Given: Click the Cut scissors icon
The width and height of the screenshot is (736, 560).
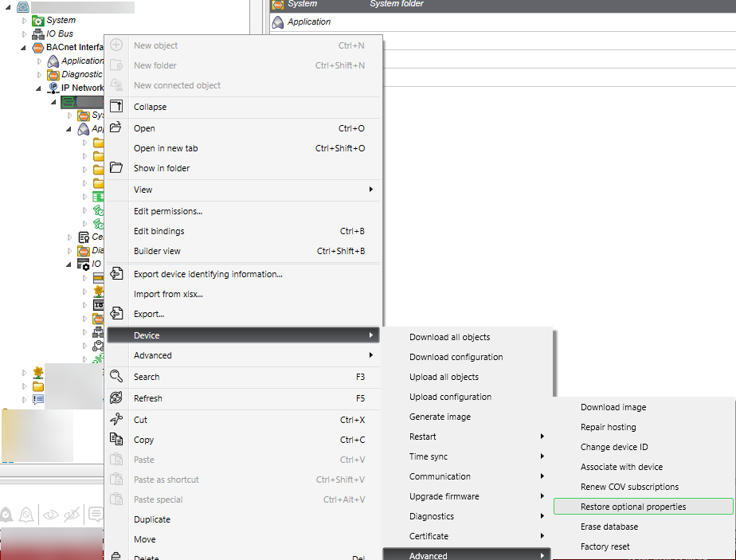Looking at the screenshot, I should [x=116, y=419].
